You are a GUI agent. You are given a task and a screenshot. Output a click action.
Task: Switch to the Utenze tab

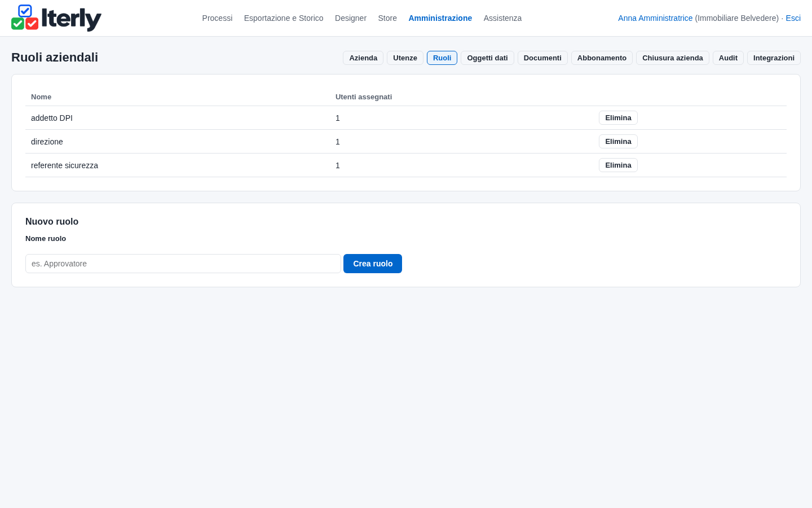405,58
